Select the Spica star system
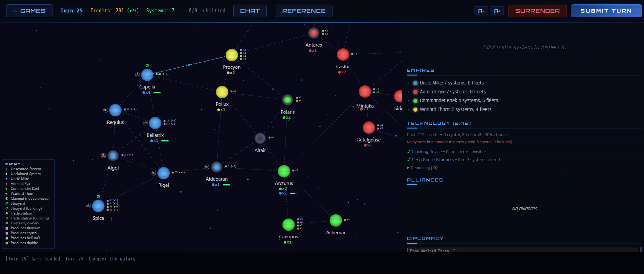 tap(98, 206)
